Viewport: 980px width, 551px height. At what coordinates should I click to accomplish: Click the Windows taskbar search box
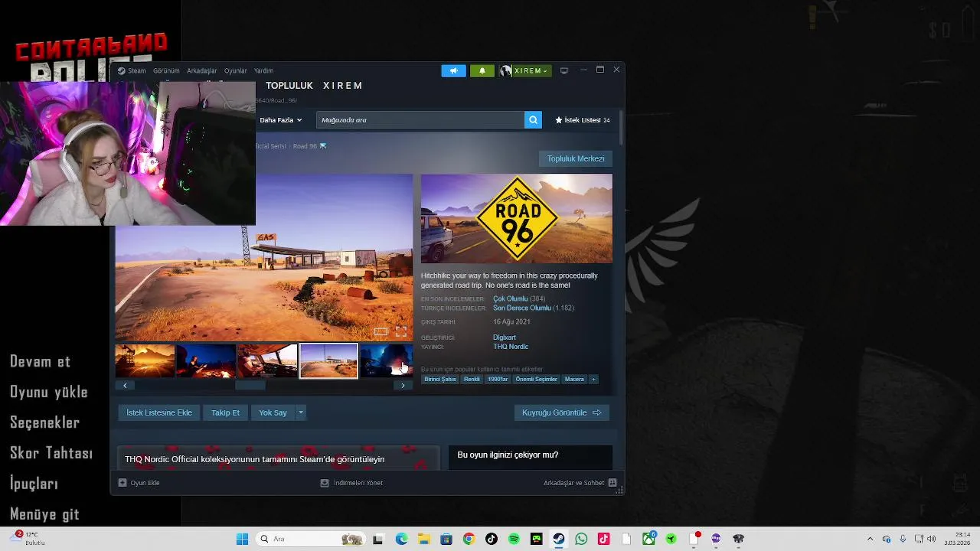(x=310, y=539)
